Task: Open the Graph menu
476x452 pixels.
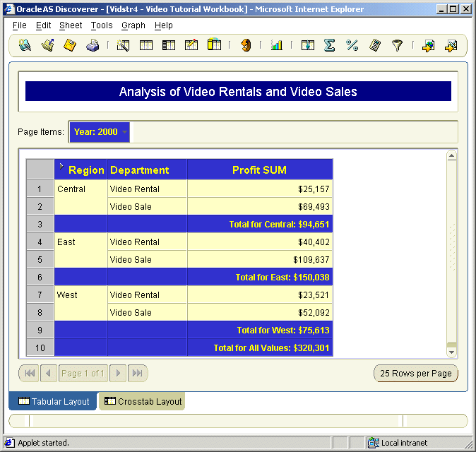Action: click(x=133, y=25)
